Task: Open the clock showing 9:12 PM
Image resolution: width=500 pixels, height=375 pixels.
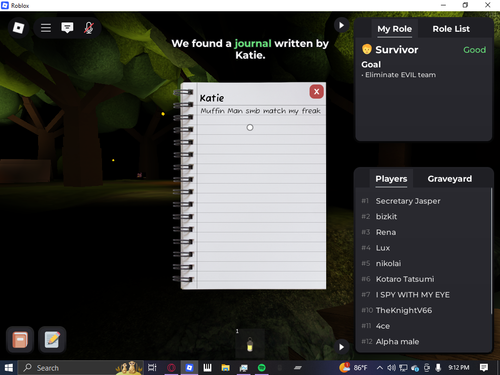Action: click(x=459, y=368)
